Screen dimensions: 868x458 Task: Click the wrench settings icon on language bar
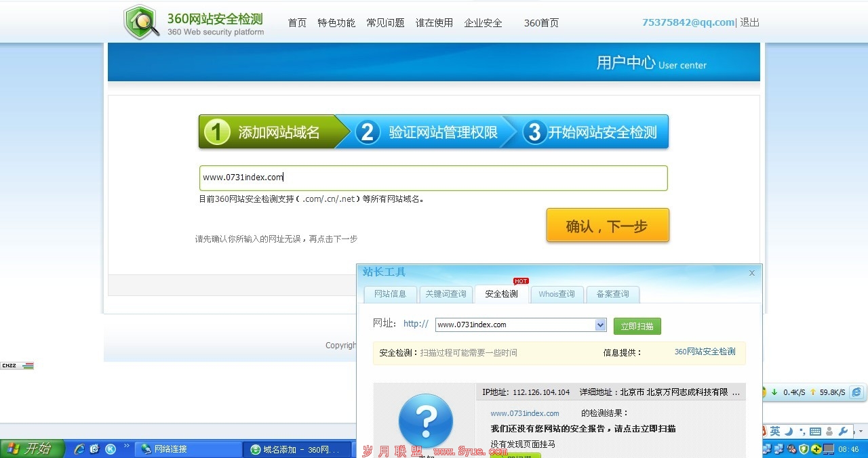pyautogui.click(x=843, y=432)
